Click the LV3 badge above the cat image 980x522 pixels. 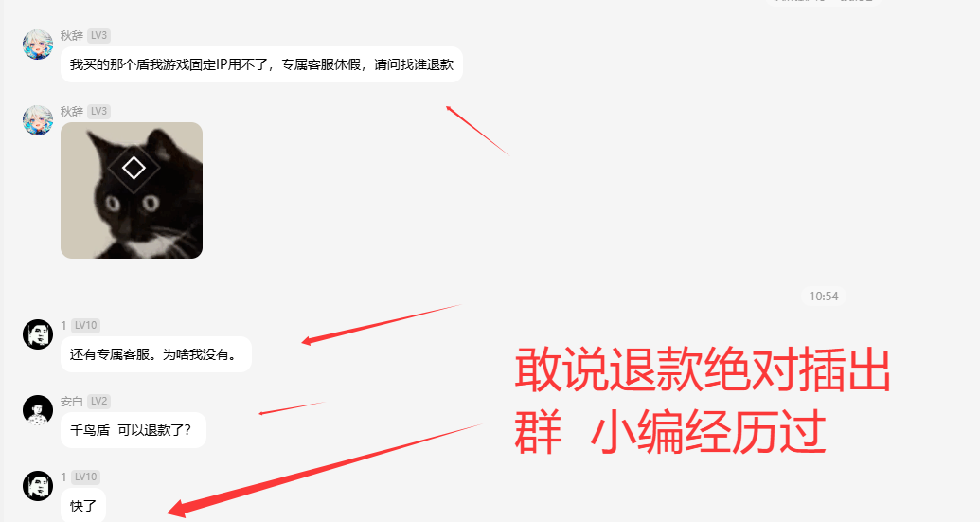(98, 111)
